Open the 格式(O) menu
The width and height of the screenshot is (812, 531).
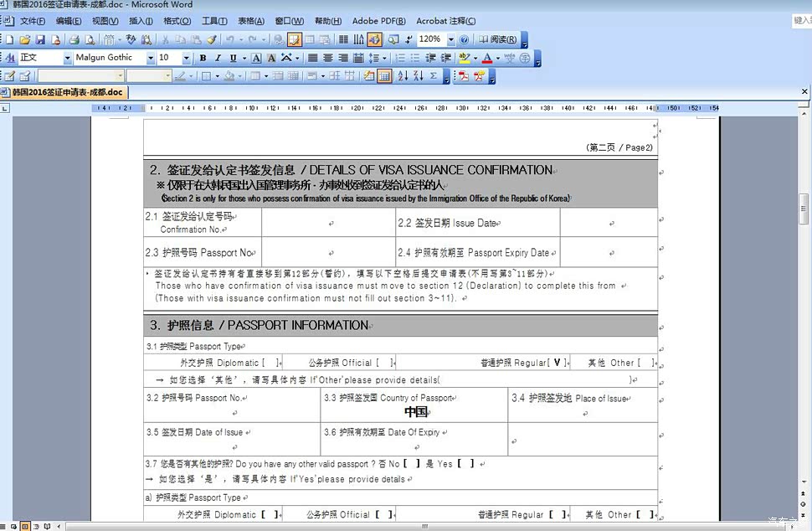point(177,21)
